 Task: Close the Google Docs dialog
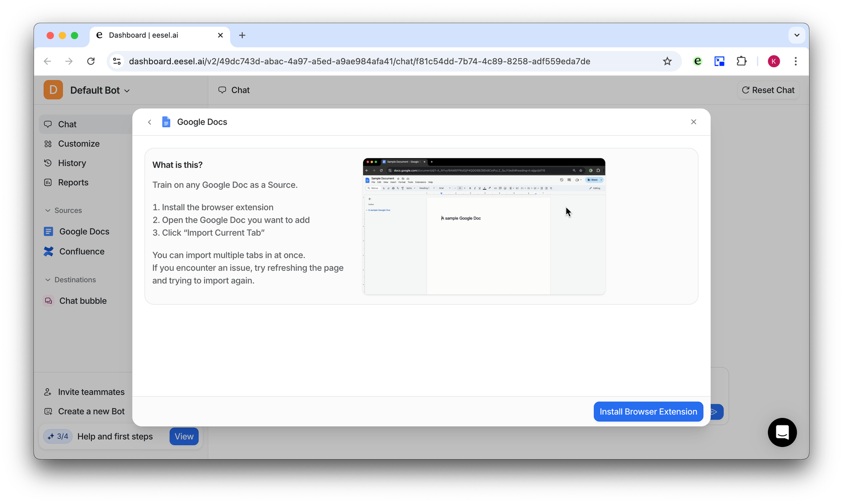pos(694,122)
